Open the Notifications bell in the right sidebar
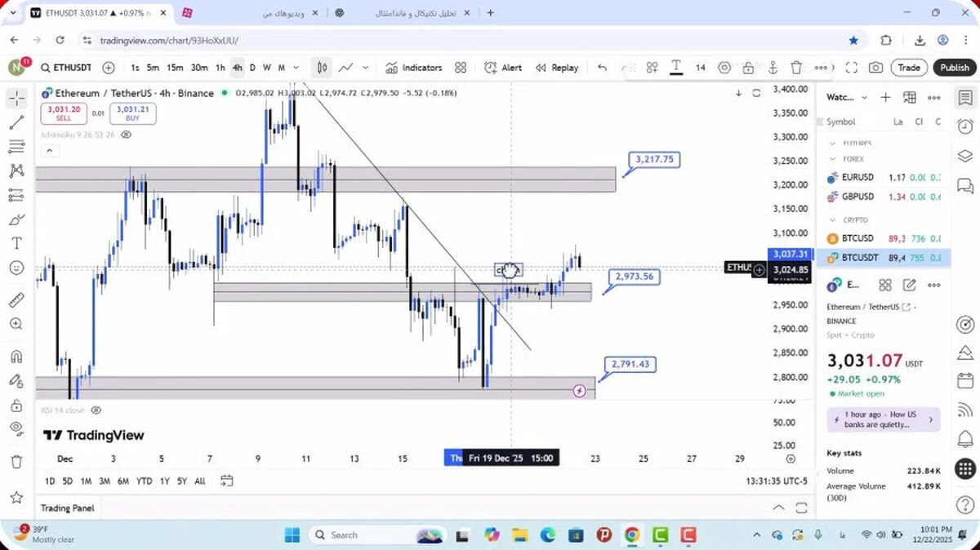This screenshot has height=550, width=980. pos(965,439)
